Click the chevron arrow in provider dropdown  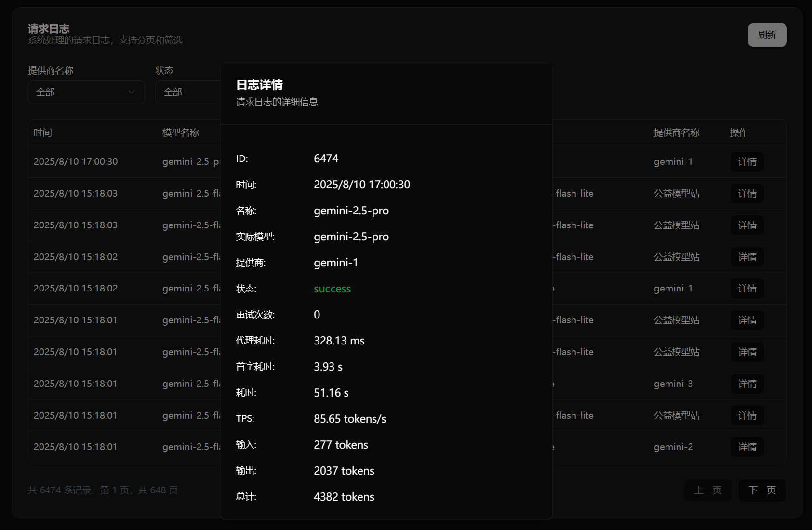tap(131, 92)
